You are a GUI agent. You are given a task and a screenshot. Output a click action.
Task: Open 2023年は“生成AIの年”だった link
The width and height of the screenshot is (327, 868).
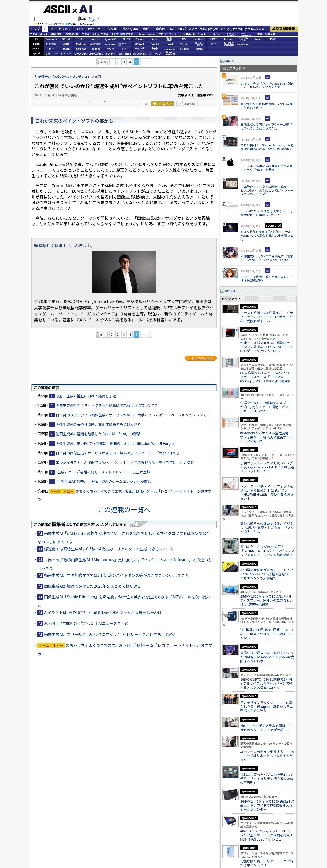[x=86, y=623]
